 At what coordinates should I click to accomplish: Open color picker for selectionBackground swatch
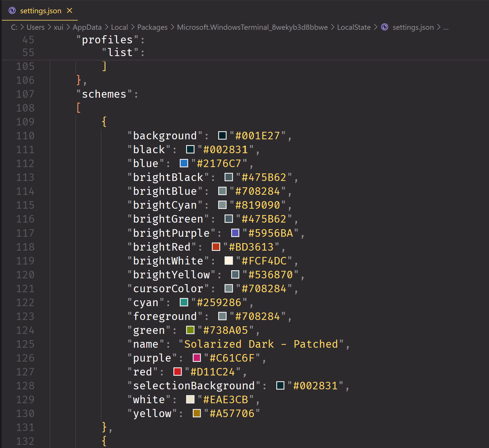tap(280, 386)
